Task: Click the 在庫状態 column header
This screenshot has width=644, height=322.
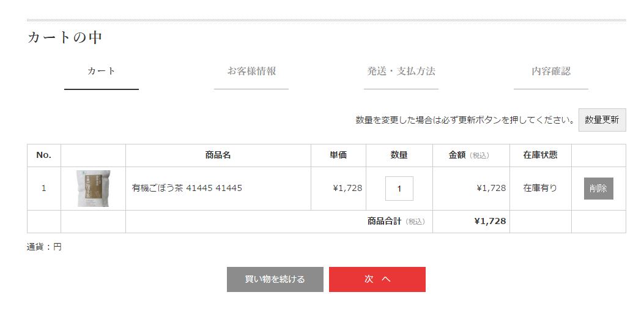Action: (x=541, y=155)
